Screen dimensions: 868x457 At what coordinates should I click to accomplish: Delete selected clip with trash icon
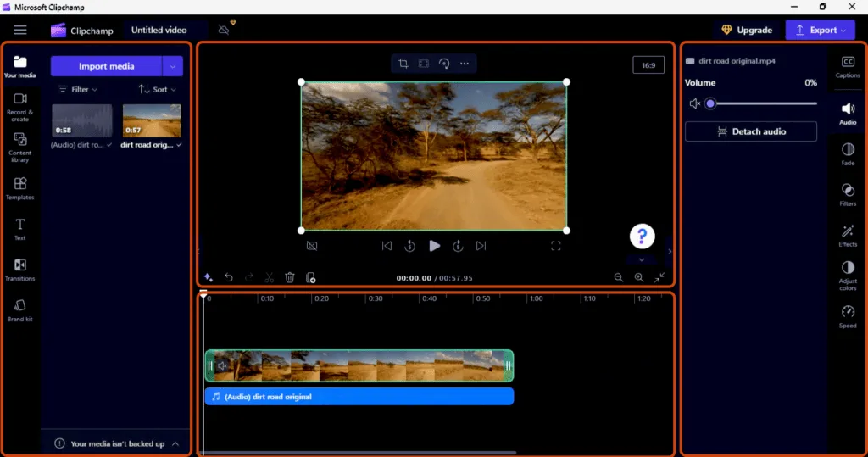290,277
